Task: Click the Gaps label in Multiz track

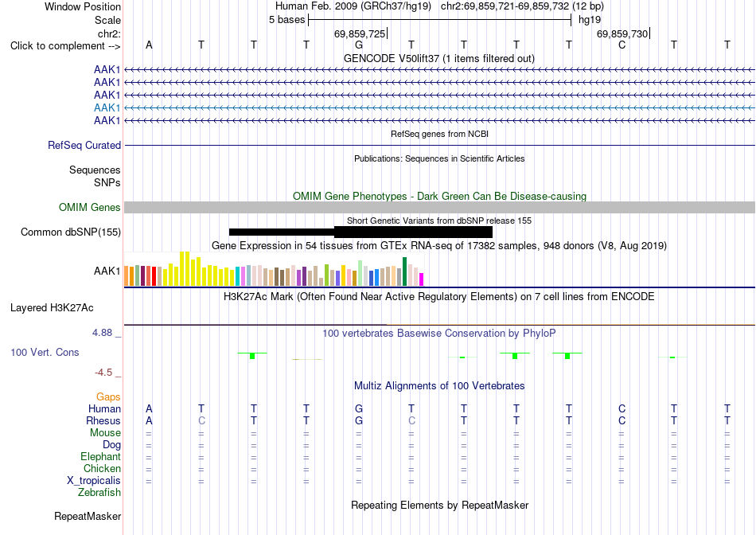Action: coord(108,396)
